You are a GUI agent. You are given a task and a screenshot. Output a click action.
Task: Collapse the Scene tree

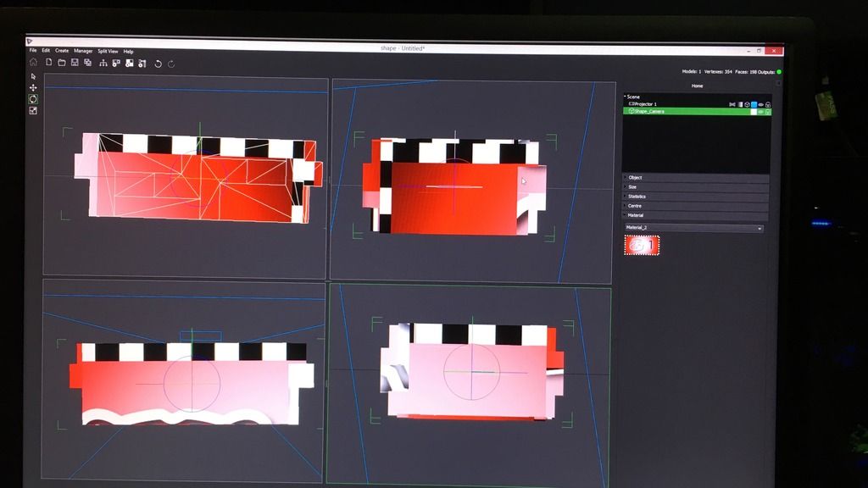pos(625,97)
